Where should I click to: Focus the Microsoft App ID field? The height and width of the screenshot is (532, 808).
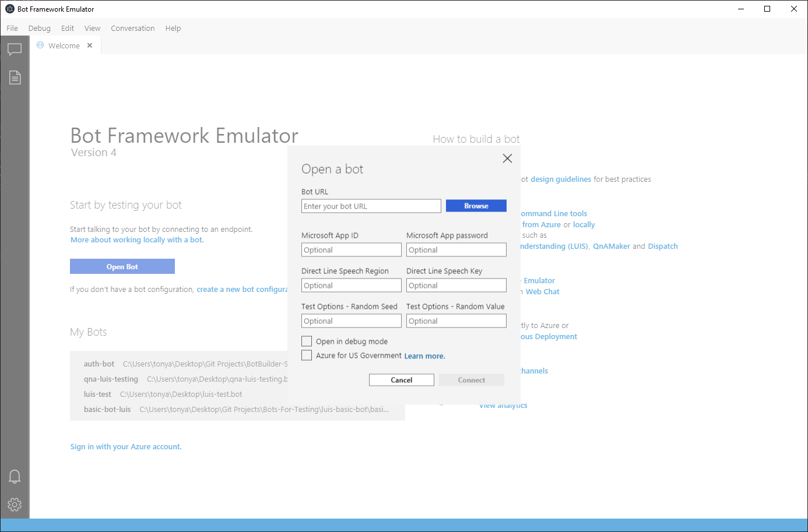[352, 250]
